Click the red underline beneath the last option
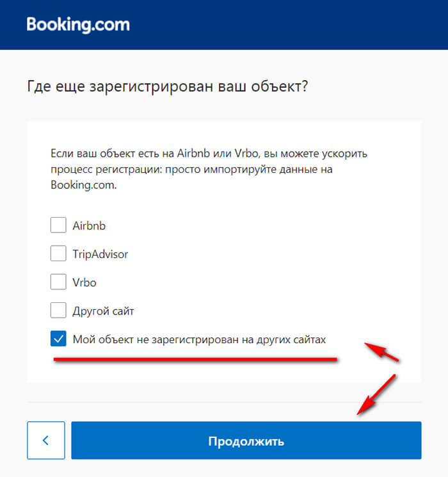 (195, 360)
